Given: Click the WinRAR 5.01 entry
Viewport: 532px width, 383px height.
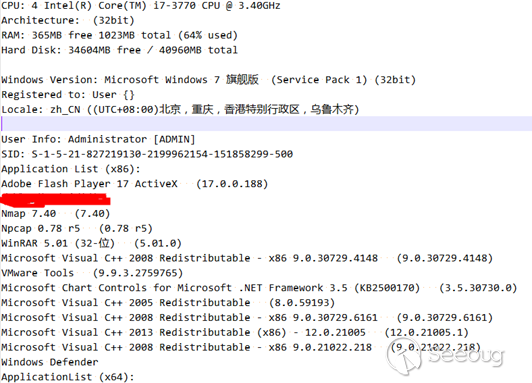Looking at the screenshot, I should [x=92, y=243].
